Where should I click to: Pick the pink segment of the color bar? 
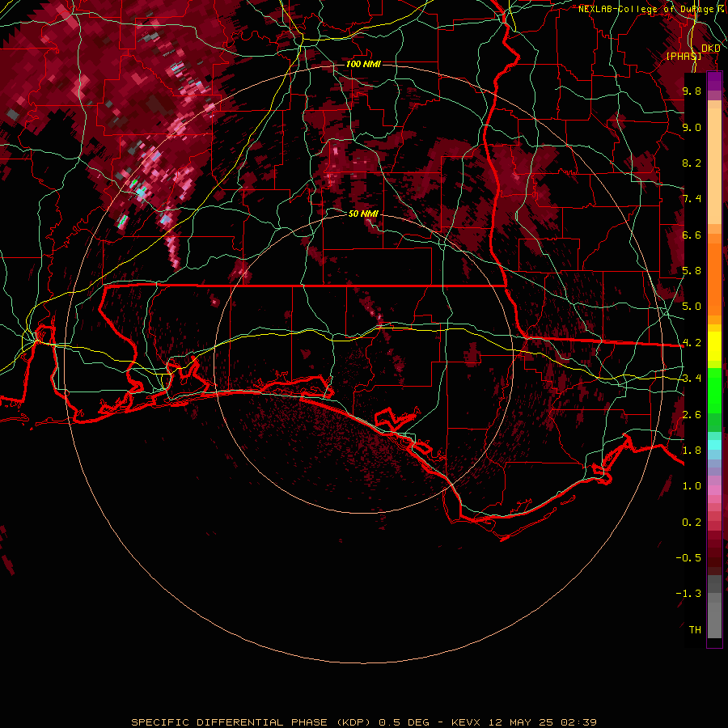pos(714,490)
